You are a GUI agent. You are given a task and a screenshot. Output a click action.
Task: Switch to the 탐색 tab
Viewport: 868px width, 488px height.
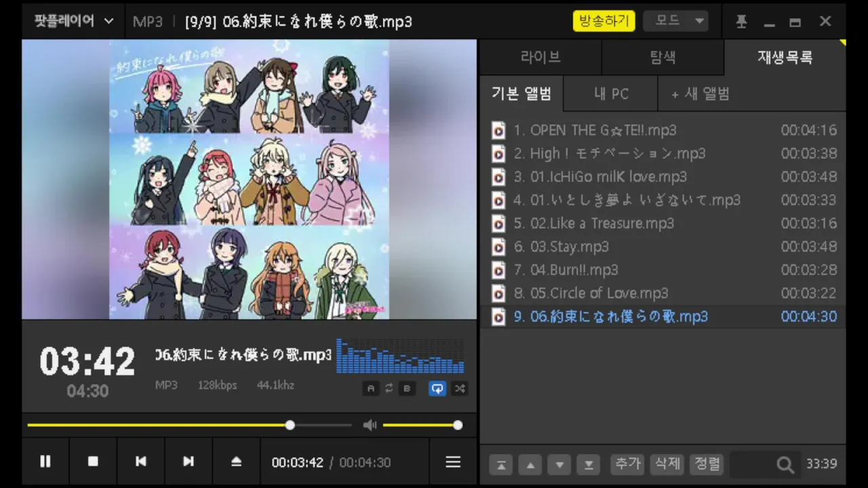point(663,58)
